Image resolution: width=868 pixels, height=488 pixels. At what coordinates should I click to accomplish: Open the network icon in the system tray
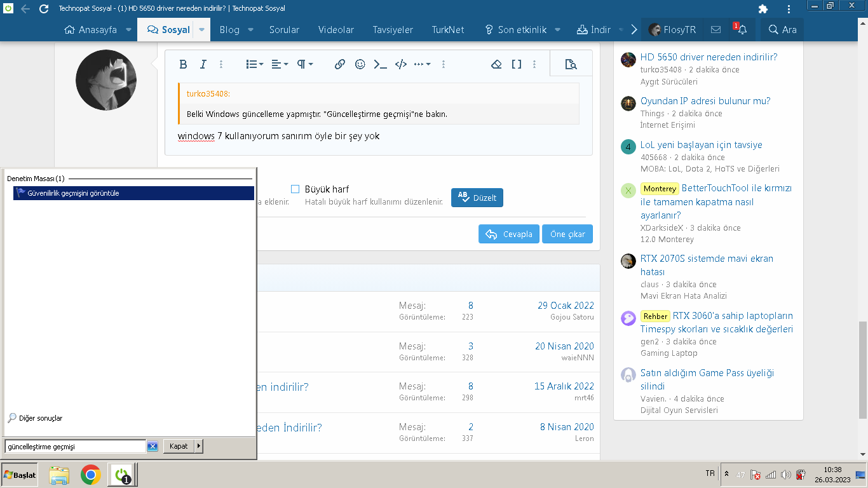pos(771,475)
